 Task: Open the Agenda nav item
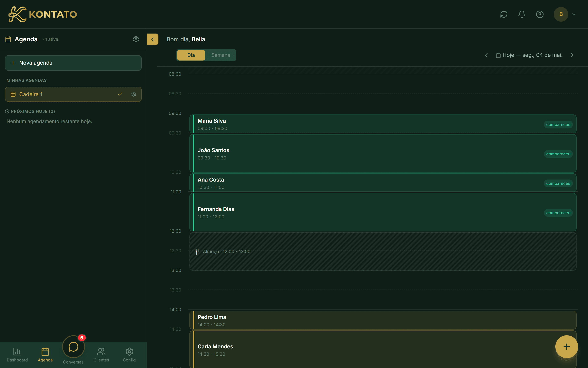click(45, 355)
